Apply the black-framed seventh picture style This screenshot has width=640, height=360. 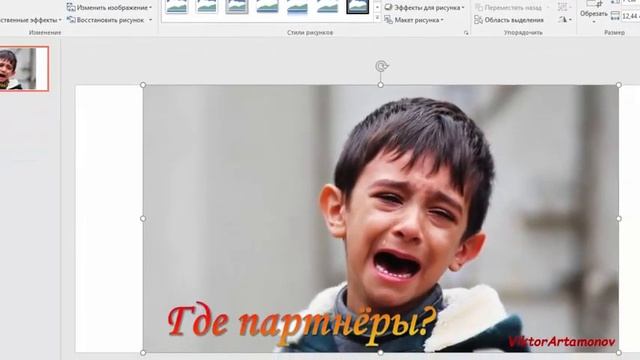(x=358, y=7)
